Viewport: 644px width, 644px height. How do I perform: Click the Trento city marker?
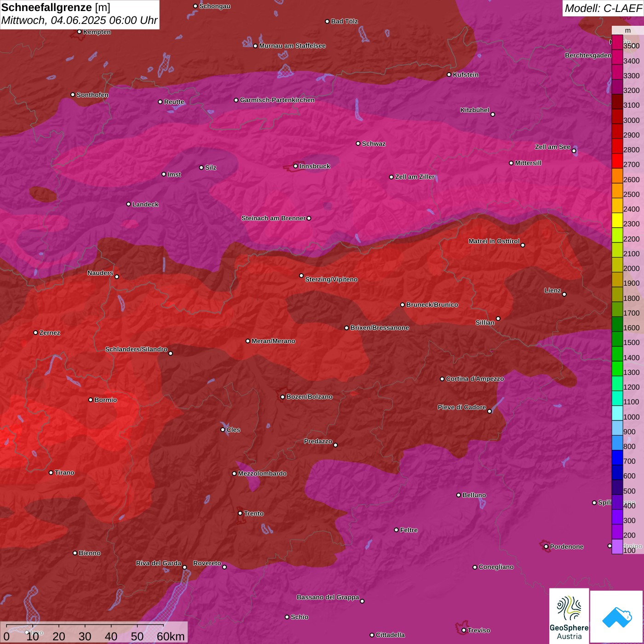click(240, 513)
